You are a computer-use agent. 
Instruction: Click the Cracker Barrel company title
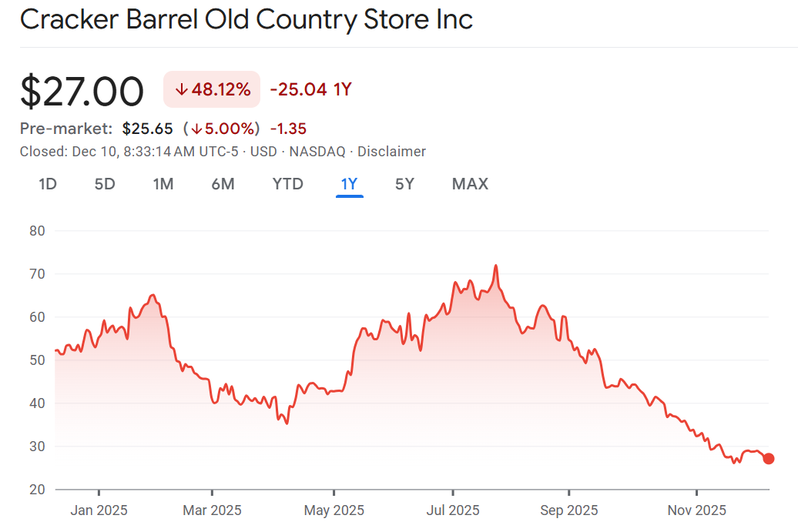tap(246, 19)
